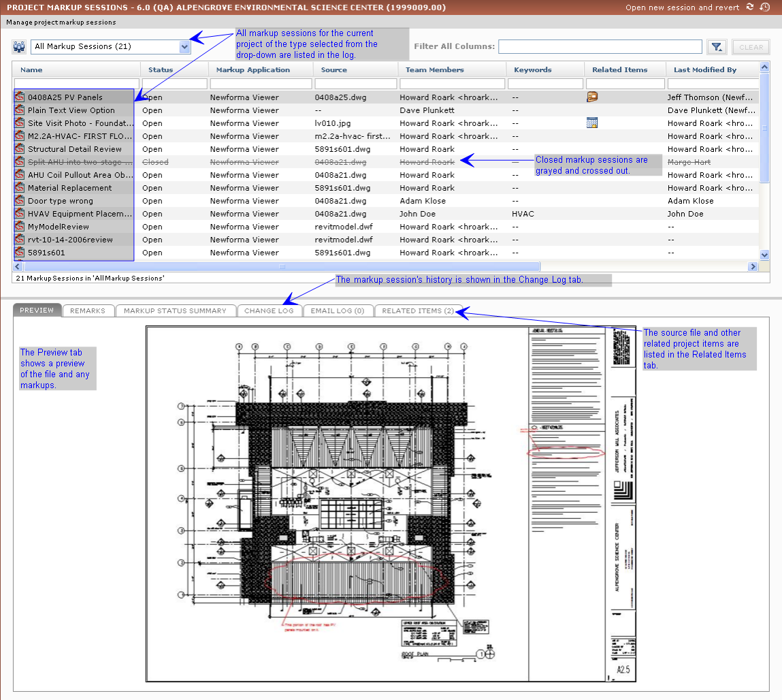Image resolution: width=782 pixels, height=700 pixels.
Task: Sort by Markup Application column header
Action: coord(253,70)
